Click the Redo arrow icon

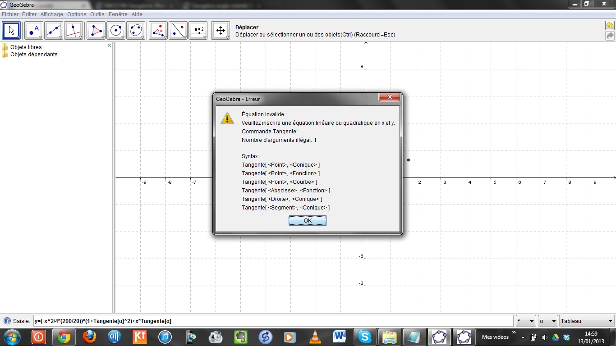tap(610, 36)
